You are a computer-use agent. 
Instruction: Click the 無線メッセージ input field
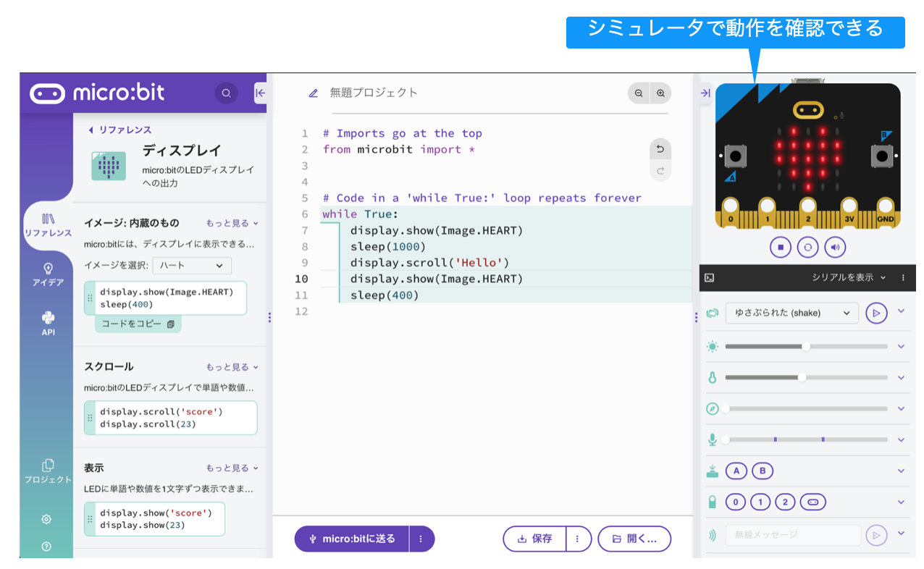793,535
